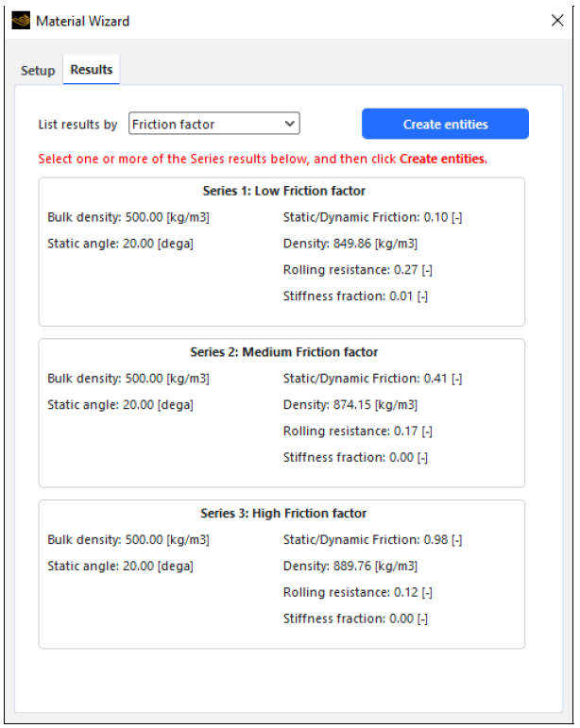Select Series 3: High Friction factor card

(281, 574)
